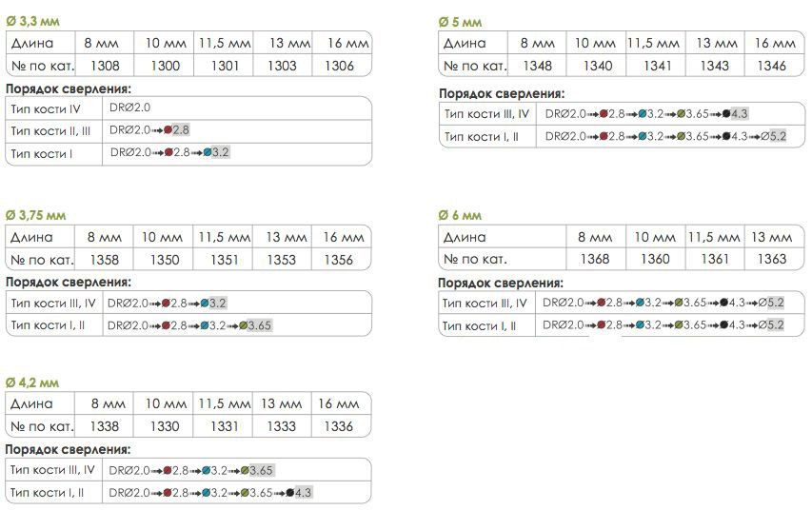Click the red 2.8 dot in Ø 6 row III, IV
The width and height of the screenshot is (812, 510).
click(602, 303)
